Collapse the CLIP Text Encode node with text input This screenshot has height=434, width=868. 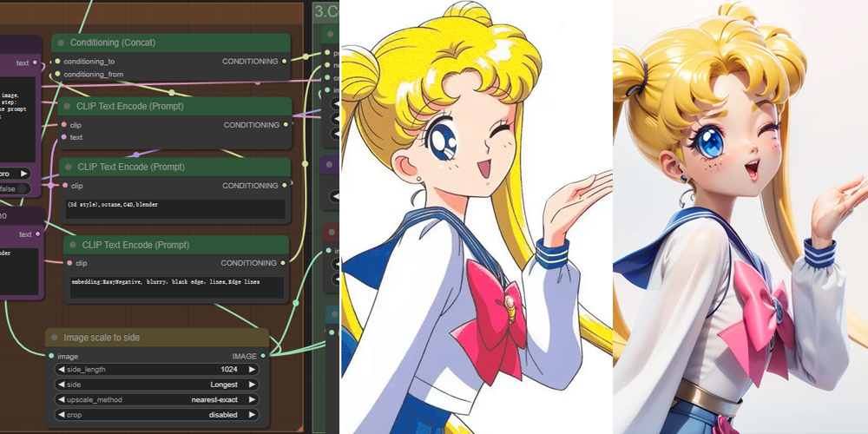68,106
